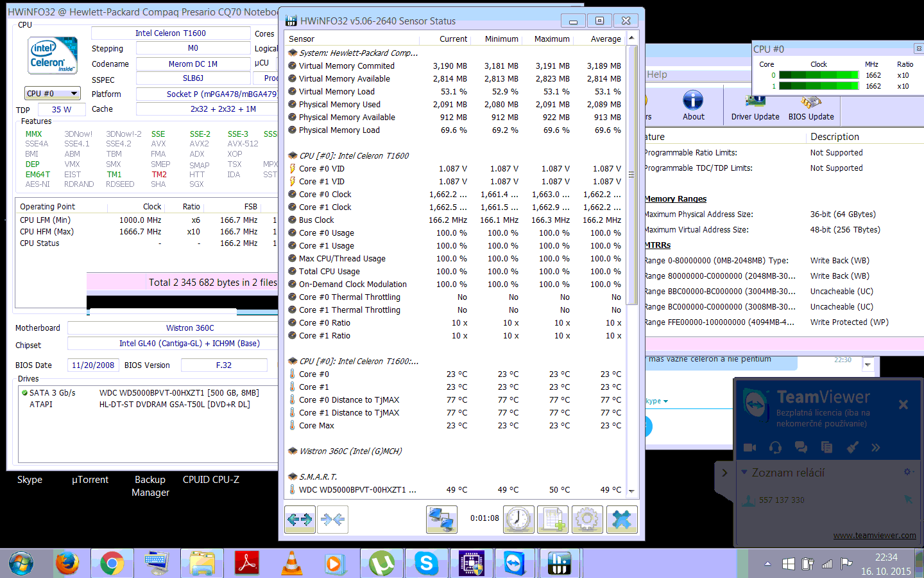Show hidden tray icons arrow
924x578 pixels.
[767, 564]
